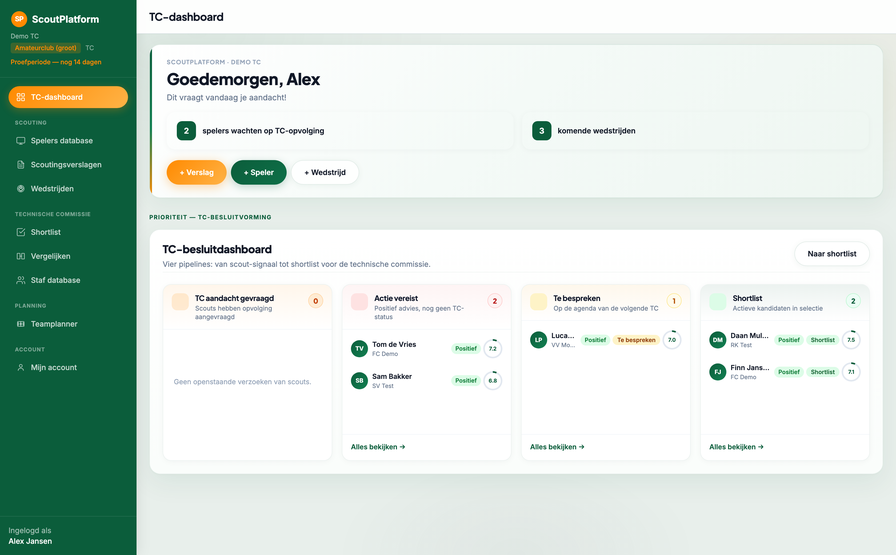Click Alles bekijken under Shortlist column

click(737, 447)
